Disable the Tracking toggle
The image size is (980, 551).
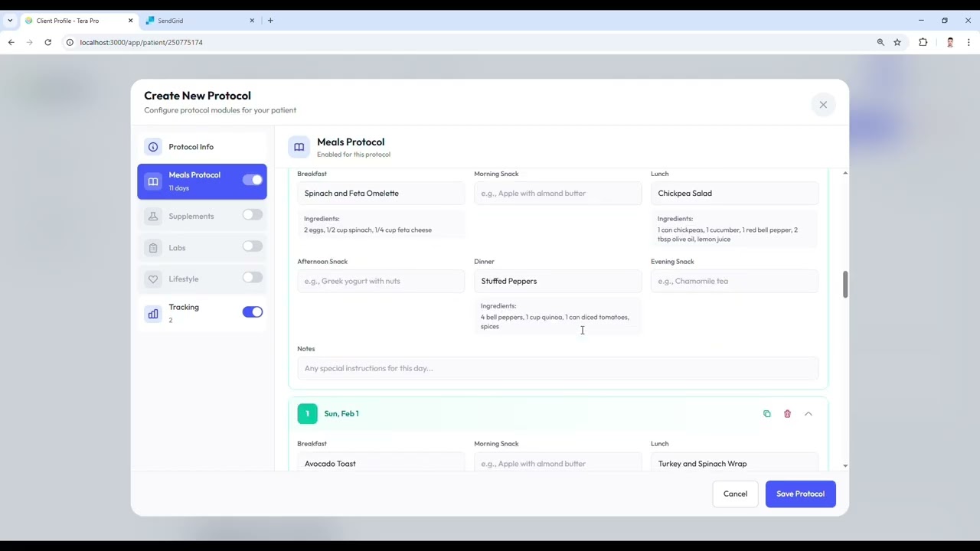(252, 311)
